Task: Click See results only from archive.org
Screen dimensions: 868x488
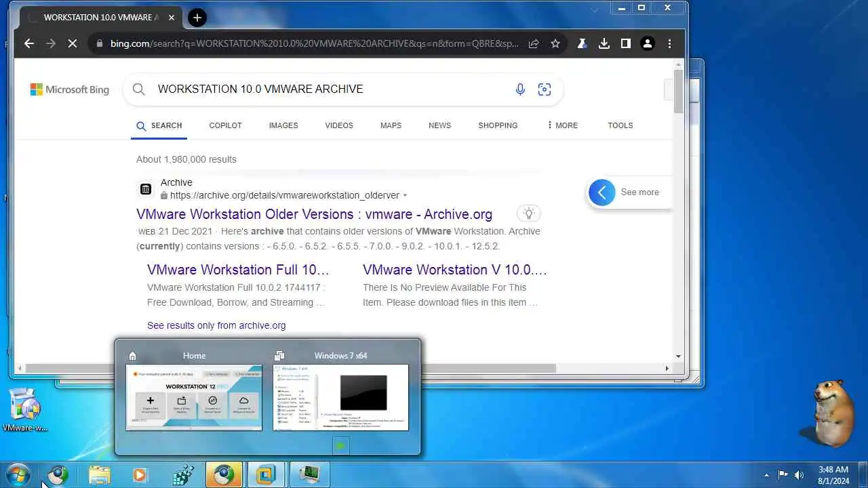Action: [216, 325]
